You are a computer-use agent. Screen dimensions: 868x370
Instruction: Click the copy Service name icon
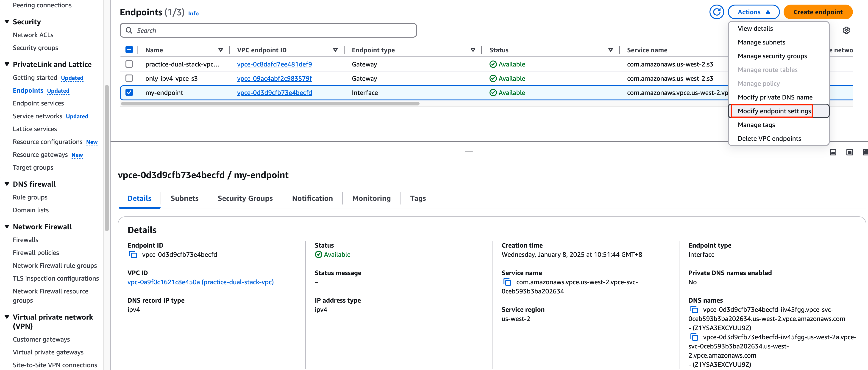pyautogui.click(x=508, y=283)
